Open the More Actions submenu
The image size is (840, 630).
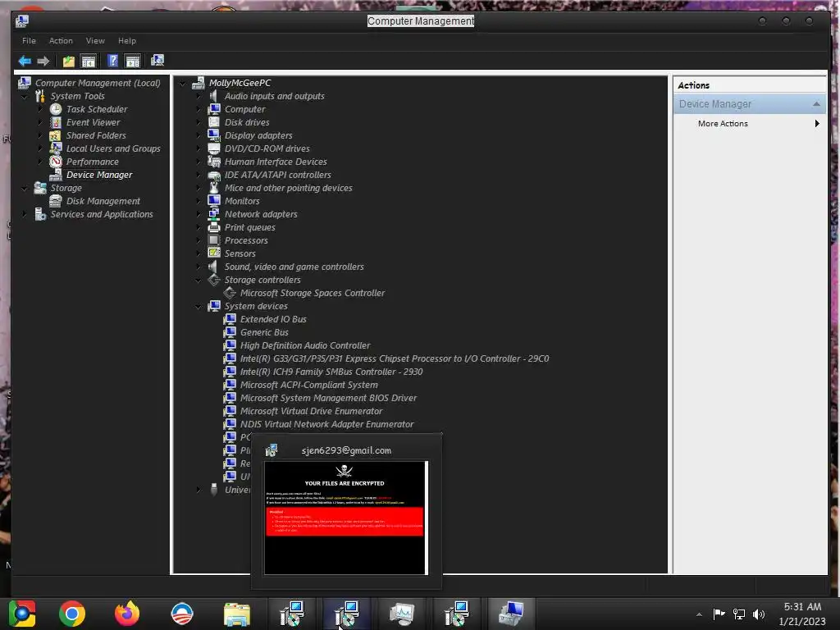point(748,123)
